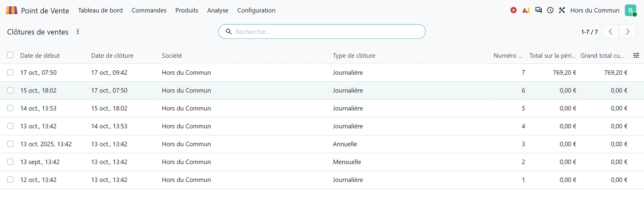
Task: Select all rows with header checkbox
Action: (10, 55)
